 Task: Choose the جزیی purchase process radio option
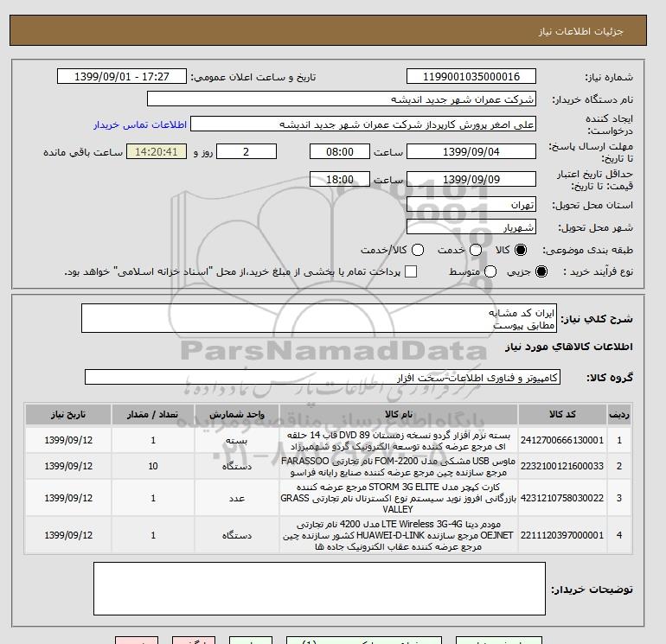pos(541,271)
